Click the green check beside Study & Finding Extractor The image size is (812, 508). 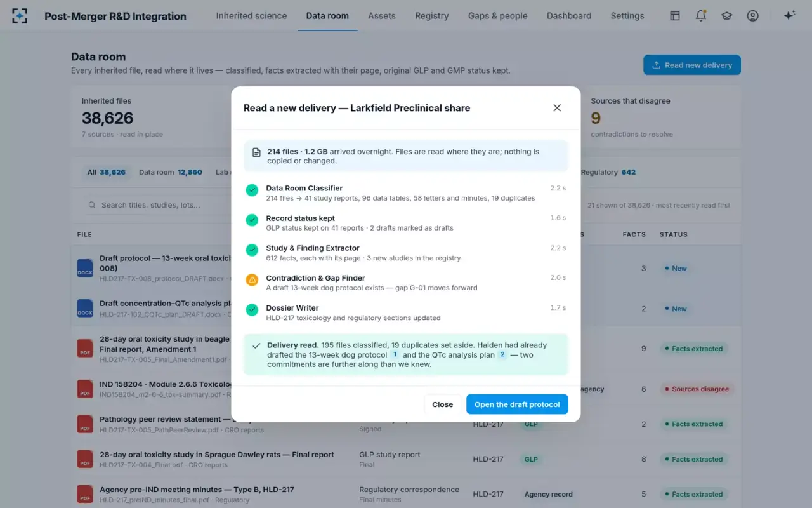point(252,250)
